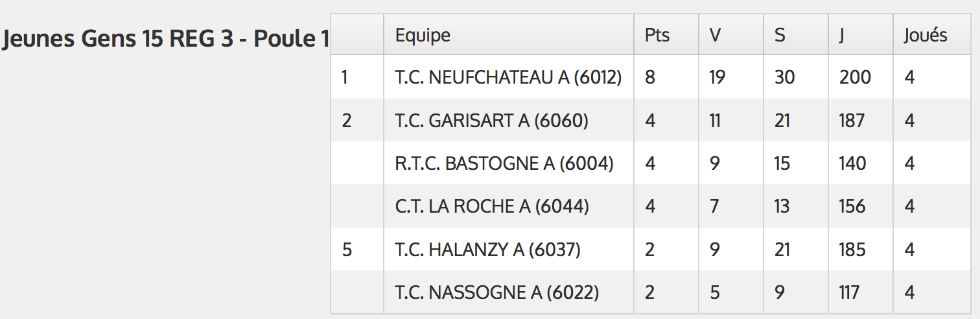Image resolution: width=980 pixels, height=319 pixels.
Task: Open team T.C. GARISART A (6060)
Action: [x=492, y=121]
